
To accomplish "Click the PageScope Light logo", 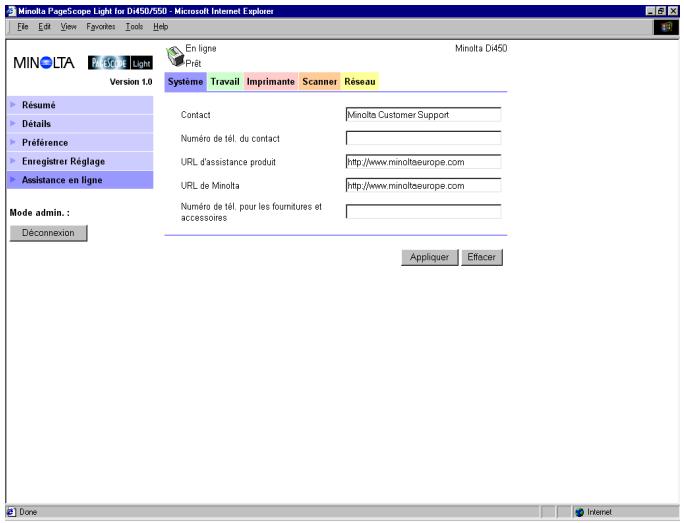I will tap(120, 63).
